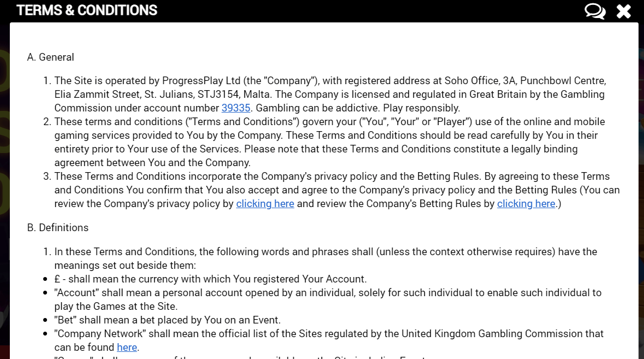
Task: Open the live chat speech bubbles icon
Action: pyautogui.click(x=594, y=11)
